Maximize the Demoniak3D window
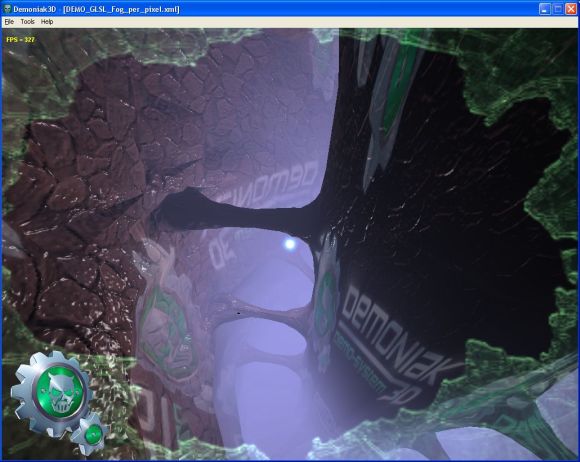This screenshot has height=462, width=580. click(x=558, y=9)
